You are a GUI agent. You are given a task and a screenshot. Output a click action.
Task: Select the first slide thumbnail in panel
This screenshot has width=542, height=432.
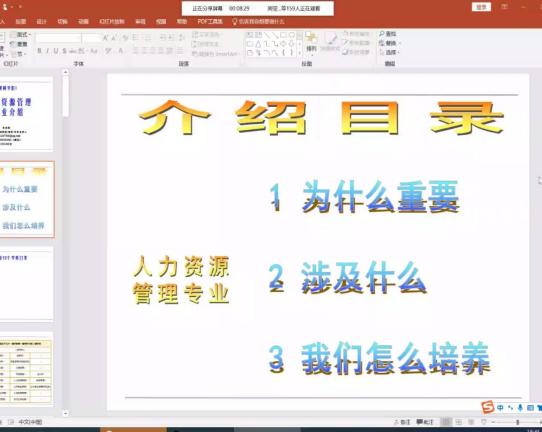pyautogui.click(x=26, y=114)
